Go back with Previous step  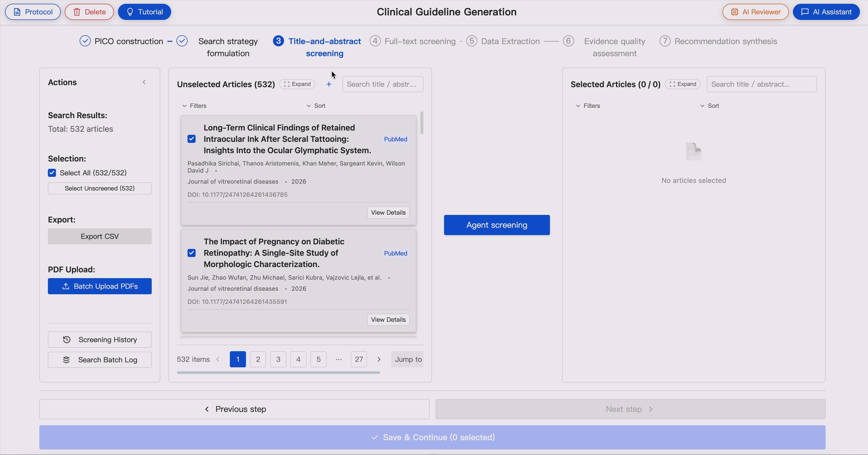(x=234, y=409)
